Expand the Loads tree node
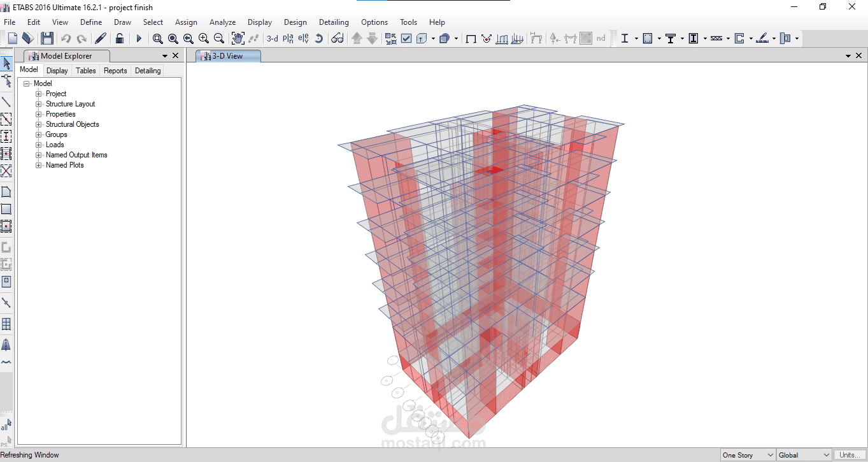868x462 pixels. pyautogui.click(x=39, y=145)
